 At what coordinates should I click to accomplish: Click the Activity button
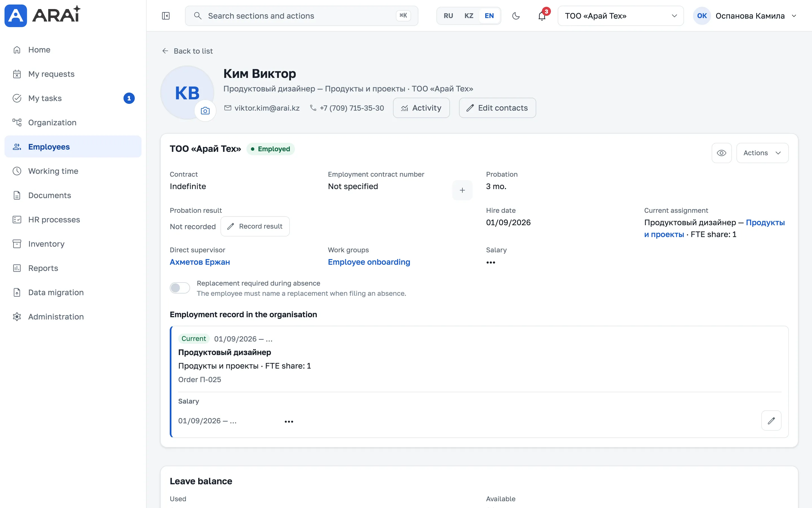pos(421,108)
